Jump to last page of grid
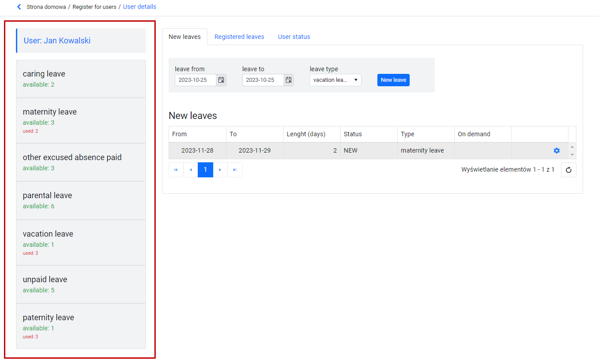The image size is (599, 364). (x=235, y=170)
